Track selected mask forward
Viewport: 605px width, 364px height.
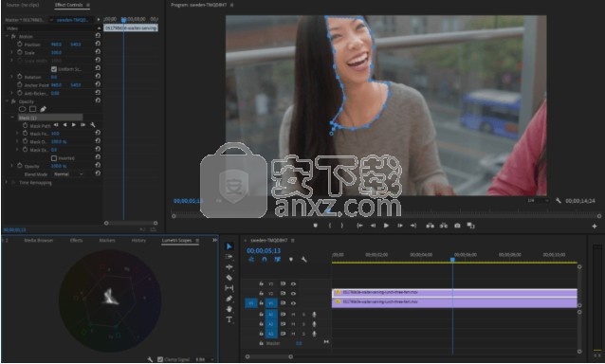point(73,125)
